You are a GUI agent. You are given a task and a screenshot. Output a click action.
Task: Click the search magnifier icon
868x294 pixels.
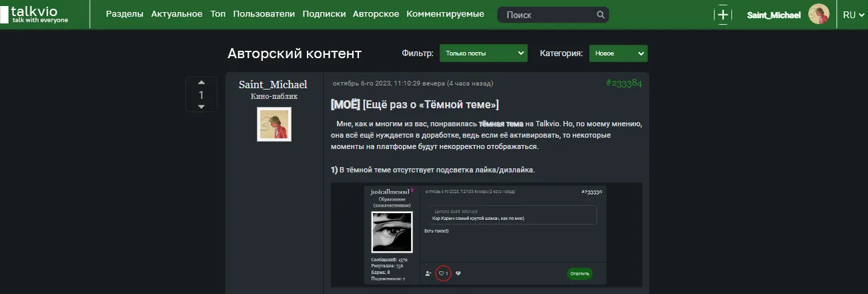tap(600, 15)
